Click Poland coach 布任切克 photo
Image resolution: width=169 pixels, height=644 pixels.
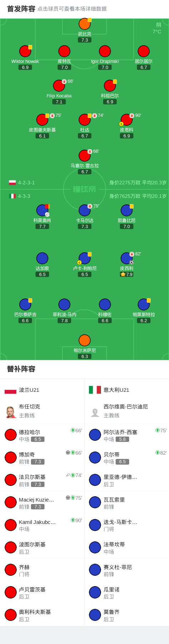coord(11,412)
